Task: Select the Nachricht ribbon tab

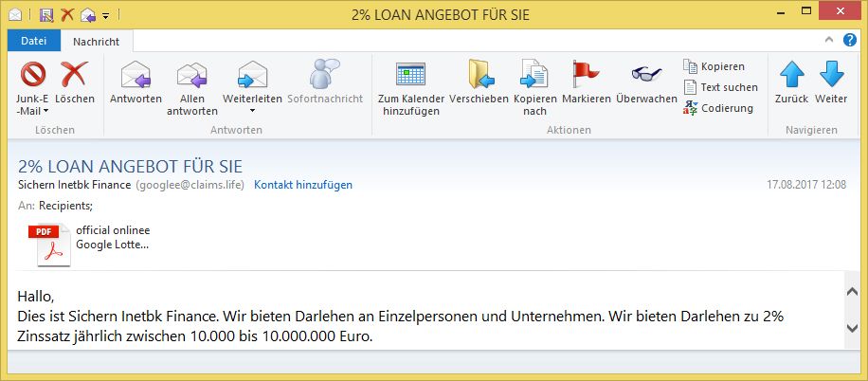Action: [x=97, y=42]
